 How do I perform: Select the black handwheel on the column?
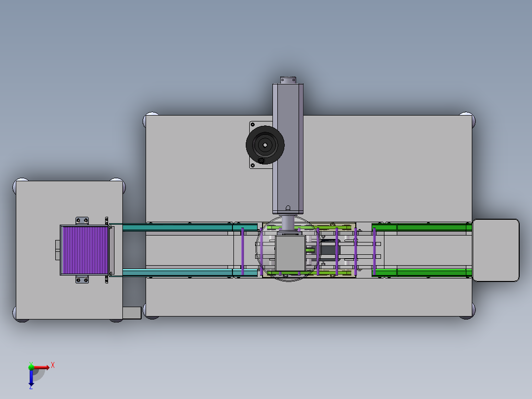265,145
